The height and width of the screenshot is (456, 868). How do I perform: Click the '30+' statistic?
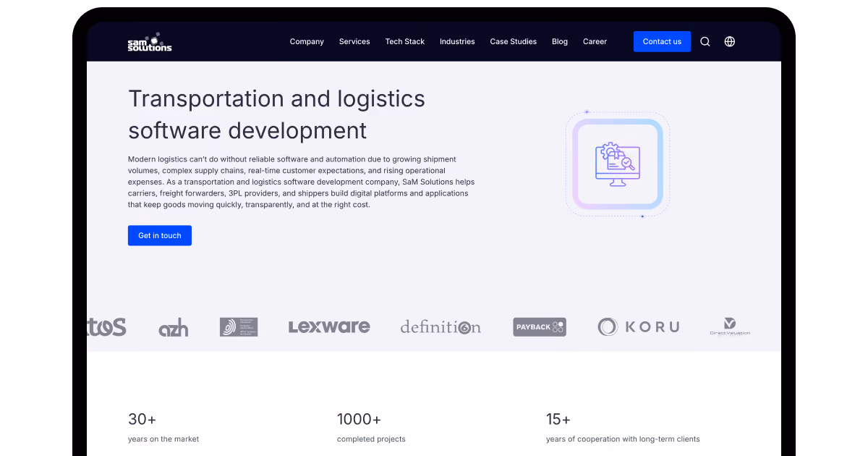(x=142, y=419)
